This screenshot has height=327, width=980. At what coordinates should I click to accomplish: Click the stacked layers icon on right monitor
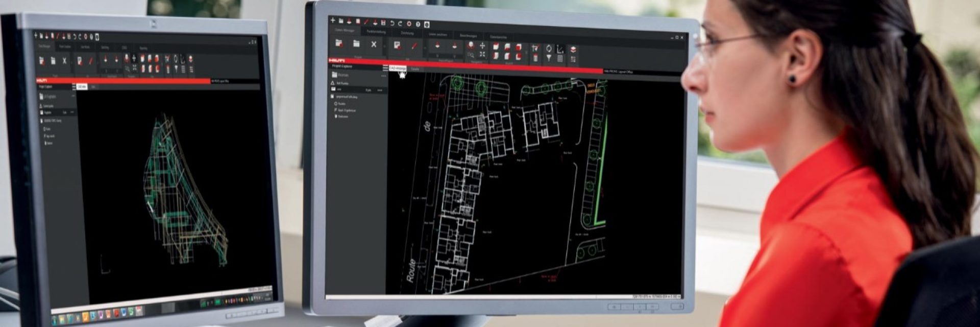click(573, 50)
